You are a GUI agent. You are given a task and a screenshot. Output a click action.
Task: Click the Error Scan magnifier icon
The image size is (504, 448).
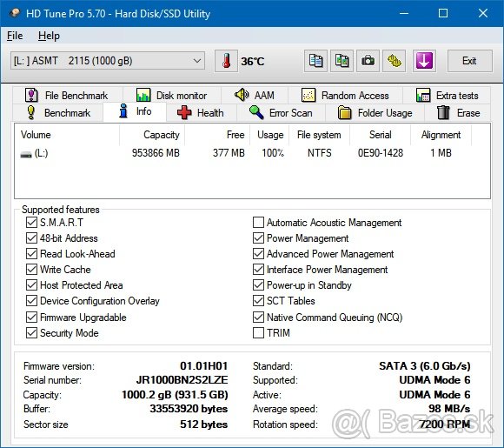point(256,112)
